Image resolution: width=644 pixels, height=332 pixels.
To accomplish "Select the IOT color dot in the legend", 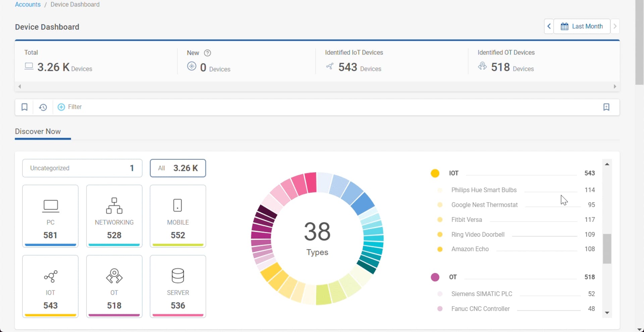I will (x=435, y=173).
